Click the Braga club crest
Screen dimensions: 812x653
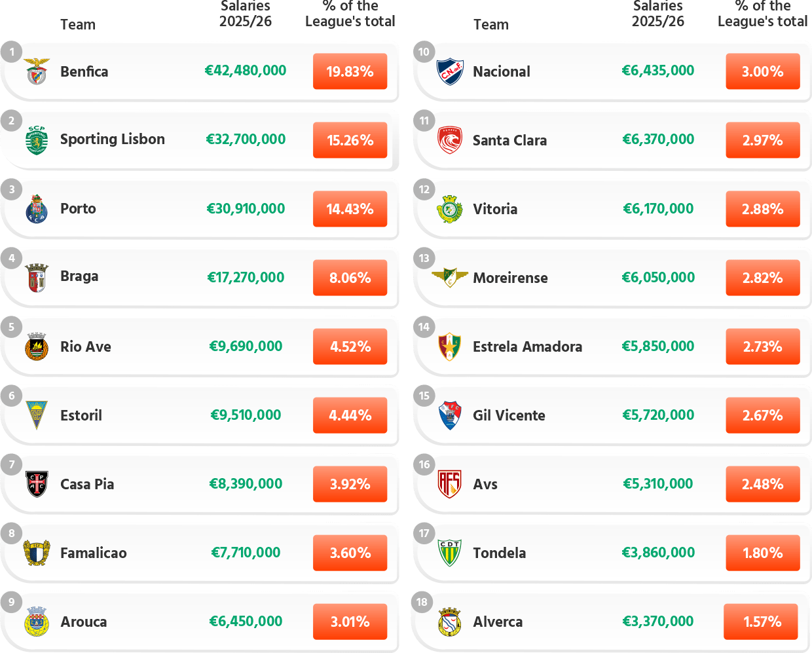pos(37,278)
